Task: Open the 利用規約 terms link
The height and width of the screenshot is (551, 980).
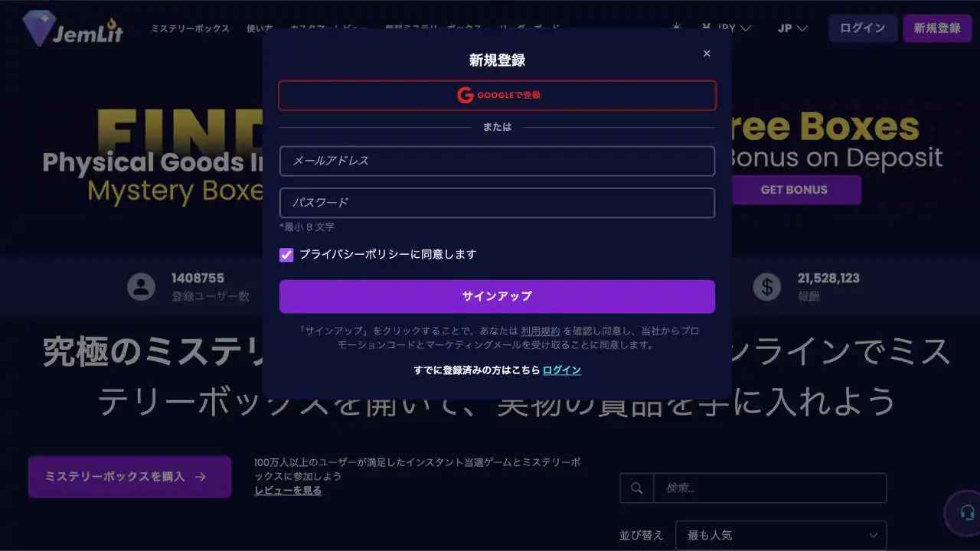Action: pyautogui.click(x=541, y=331)
